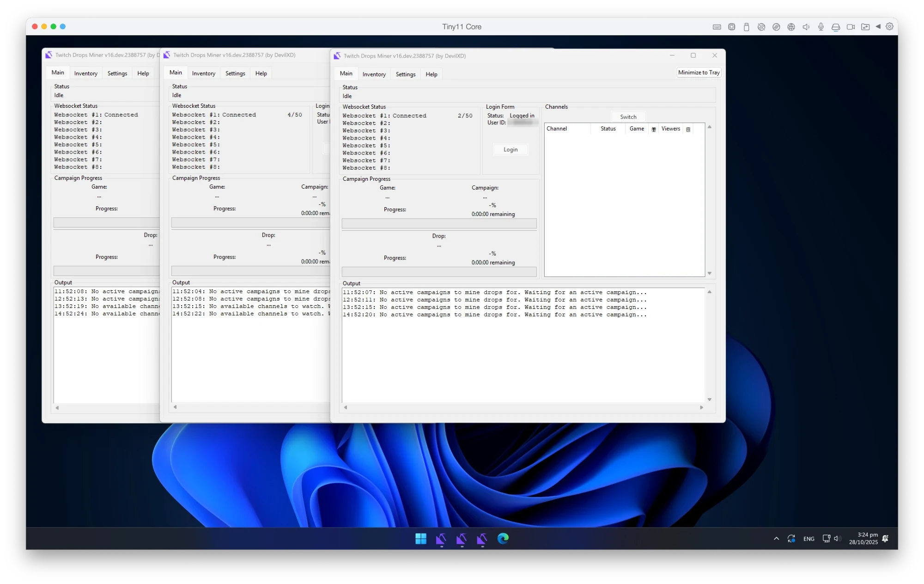
Task: Open the Help tab in the leftmost window
Action: (x=143, y=74)
